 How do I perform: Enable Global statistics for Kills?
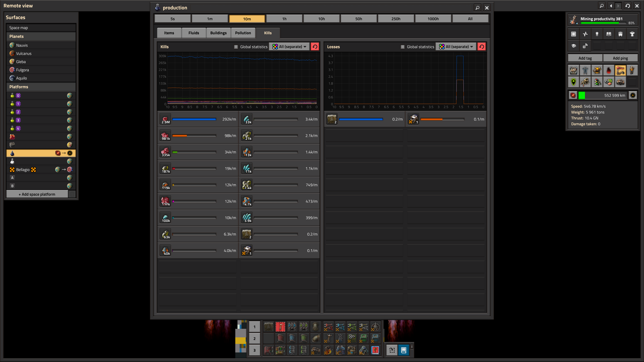pos(236,47)
